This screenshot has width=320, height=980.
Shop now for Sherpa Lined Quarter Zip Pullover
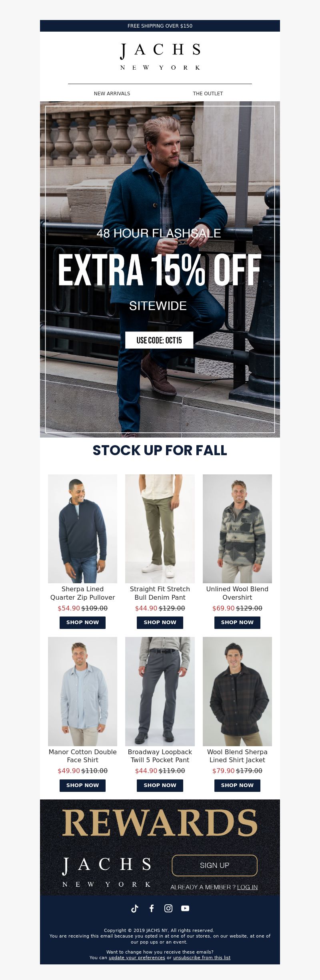click(x=82, y=623)
